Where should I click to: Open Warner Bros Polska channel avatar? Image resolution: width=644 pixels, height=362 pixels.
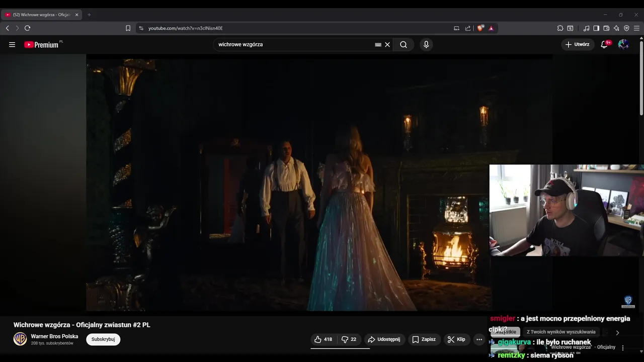(20, 339)
